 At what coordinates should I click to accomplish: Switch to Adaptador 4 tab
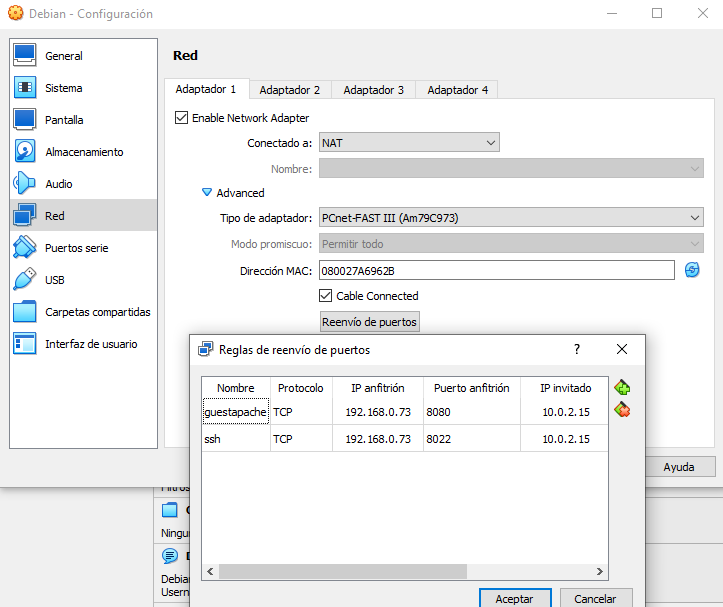[457, 90]
